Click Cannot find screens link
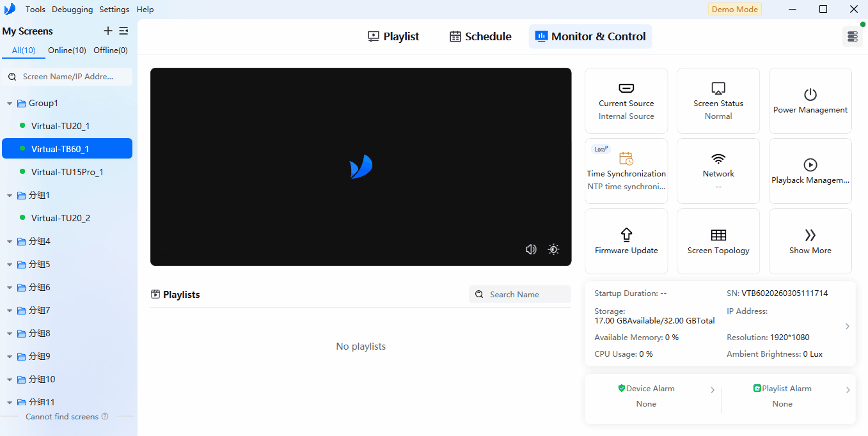 62,417
